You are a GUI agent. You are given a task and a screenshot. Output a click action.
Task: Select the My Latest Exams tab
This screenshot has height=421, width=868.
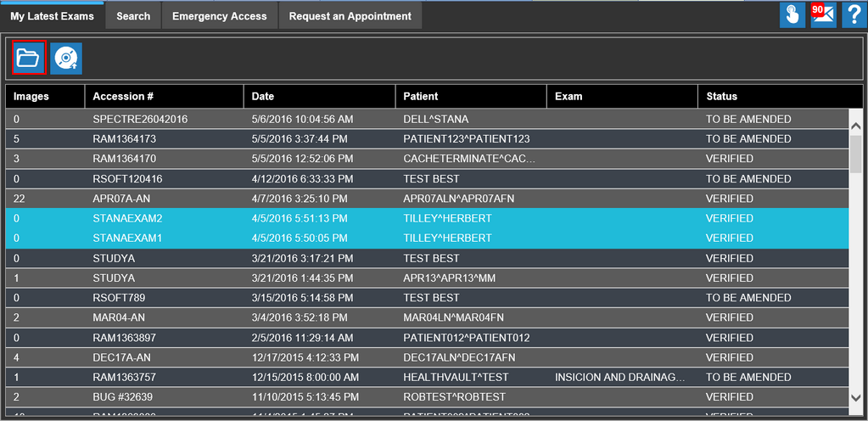[x=52, y=16]
